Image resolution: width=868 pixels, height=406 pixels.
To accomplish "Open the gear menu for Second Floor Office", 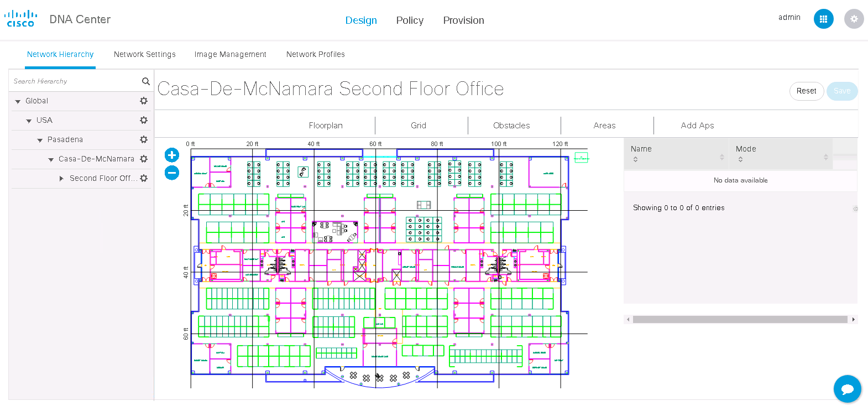I will (x=144, y=178).
